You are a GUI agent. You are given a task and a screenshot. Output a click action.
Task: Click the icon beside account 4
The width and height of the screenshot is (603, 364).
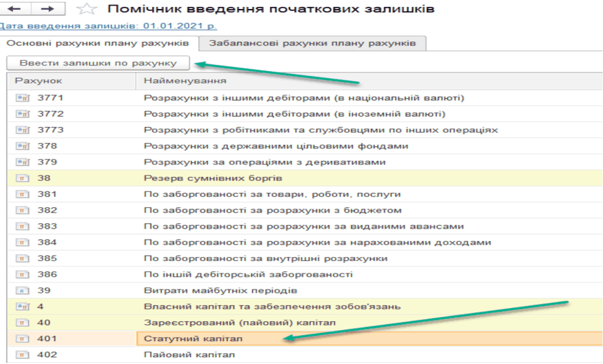(x=23, y=307)
